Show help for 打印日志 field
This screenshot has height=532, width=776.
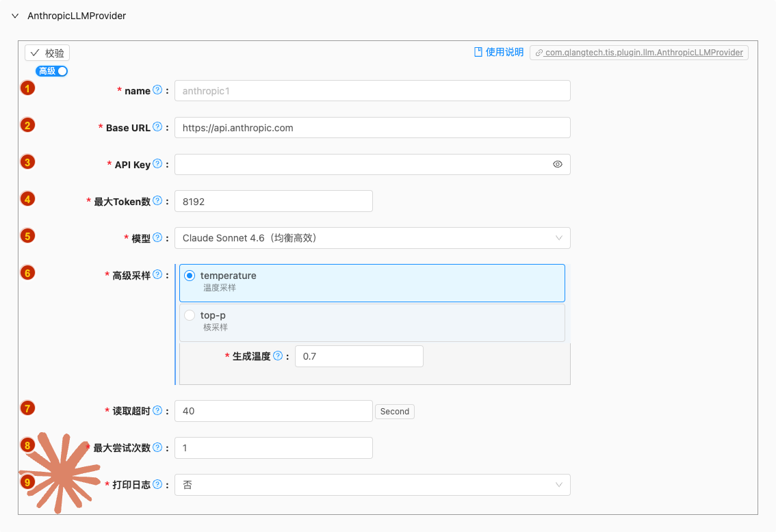157,485
